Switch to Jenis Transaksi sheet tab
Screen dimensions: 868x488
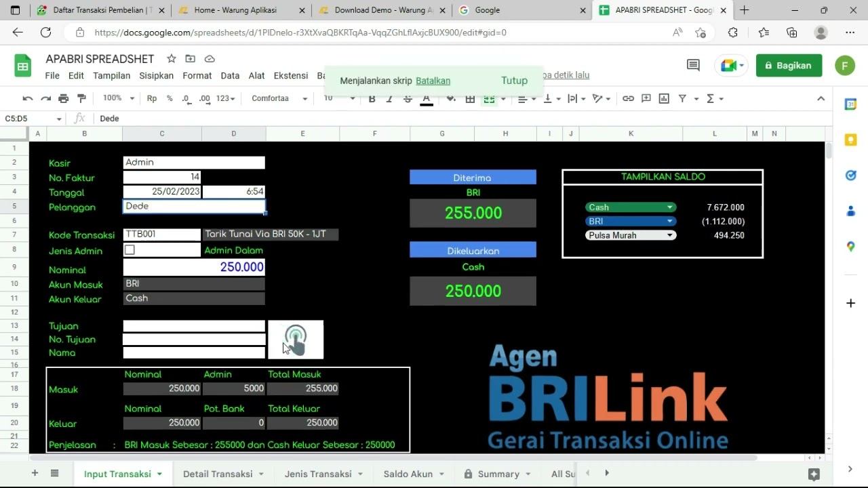coord(323,474)
